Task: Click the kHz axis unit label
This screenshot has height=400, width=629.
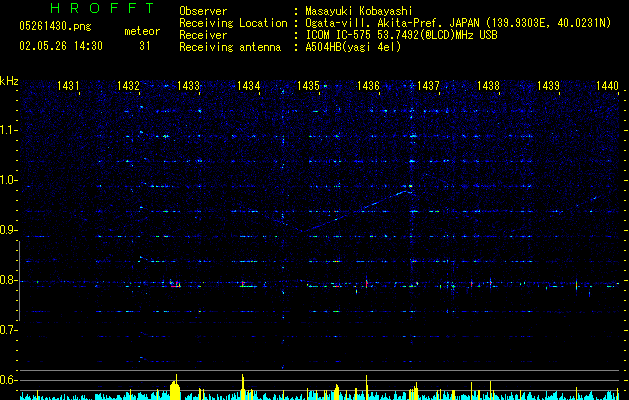Action: click(9, 81)
